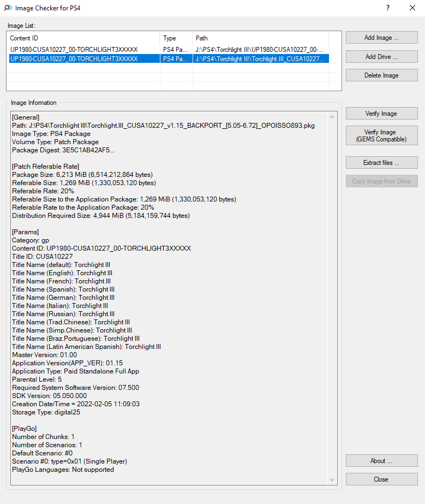Image resolution: width=425 pixels, height=504 pixels.
Task: Open the Extract files dialog
Action: [x=382, y=163]
